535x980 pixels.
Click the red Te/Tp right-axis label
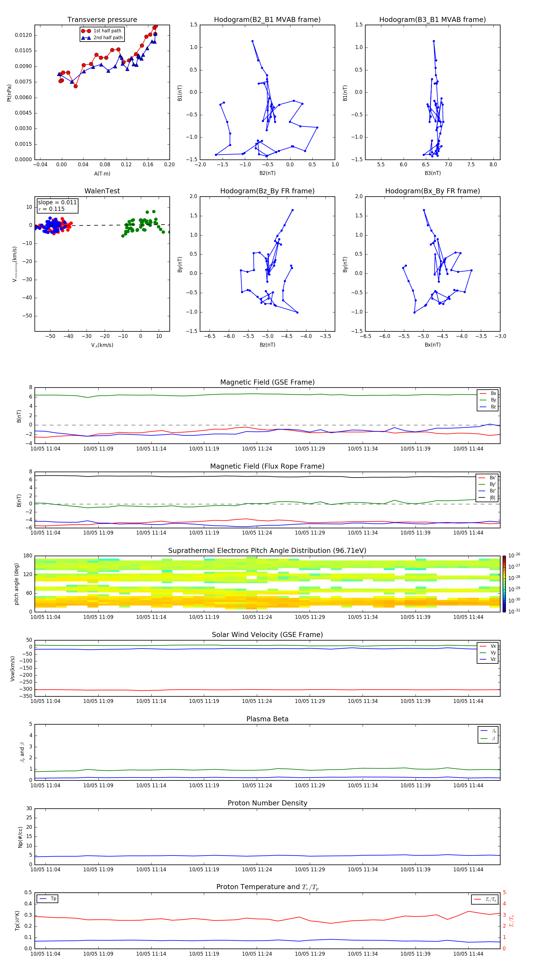512,921
